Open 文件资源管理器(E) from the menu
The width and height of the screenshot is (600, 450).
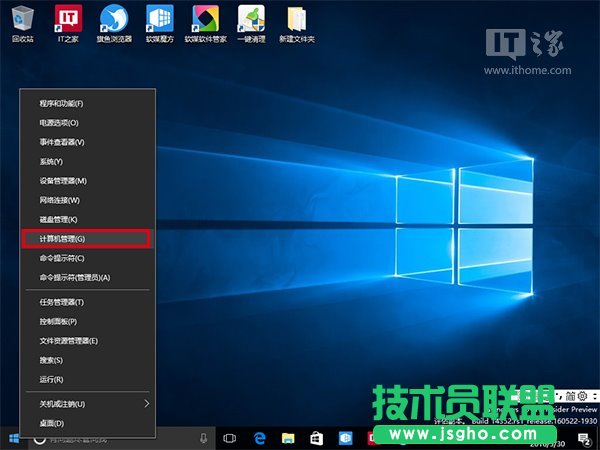[x=88, y=341]
